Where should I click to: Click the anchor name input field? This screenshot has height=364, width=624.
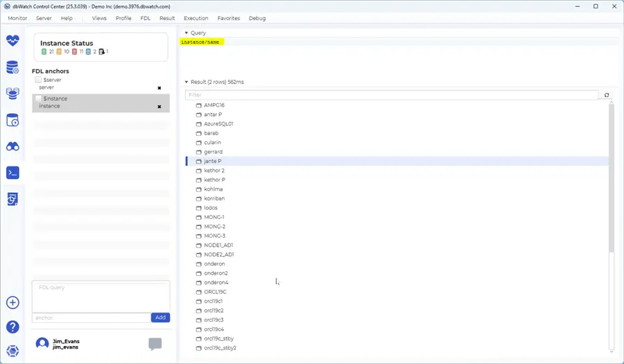tap(91, 318)
